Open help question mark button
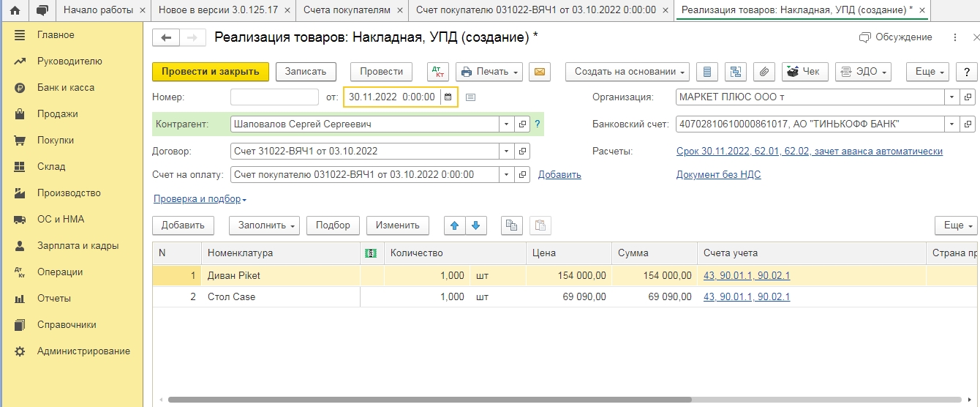Viewport: 980px width, 407px height. 966,72
